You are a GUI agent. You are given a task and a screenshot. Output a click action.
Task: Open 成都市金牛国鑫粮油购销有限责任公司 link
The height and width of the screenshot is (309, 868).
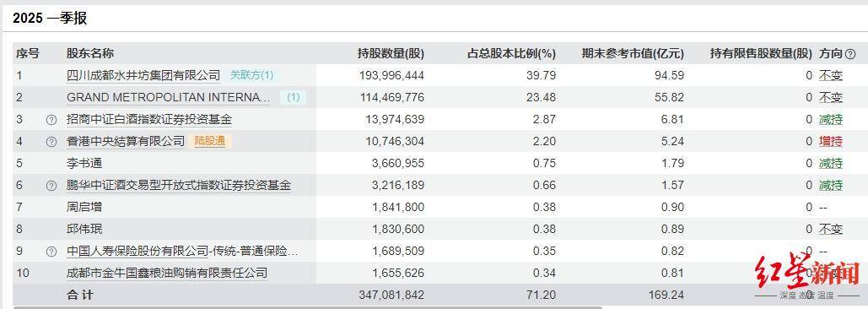(x=167, y=273)
